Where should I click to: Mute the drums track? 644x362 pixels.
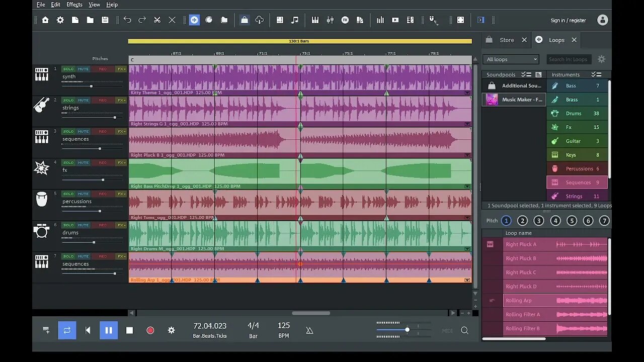tap(83, 225)
